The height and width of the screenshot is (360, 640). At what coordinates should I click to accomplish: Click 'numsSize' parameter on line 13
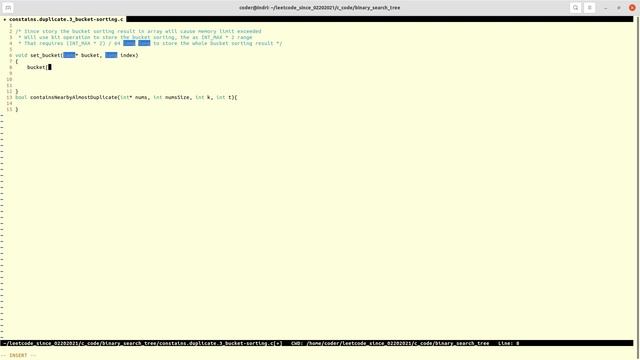(177, 98)
